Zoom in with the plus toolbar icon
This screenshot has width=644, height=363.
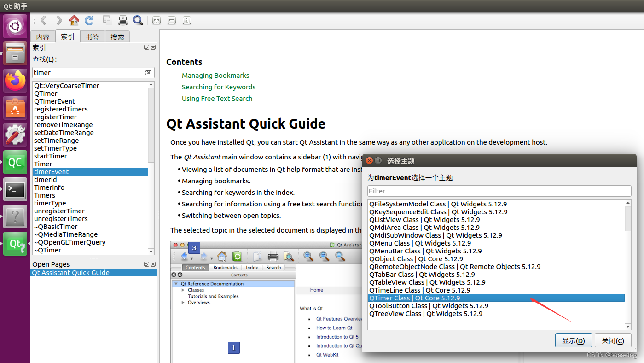157,20
